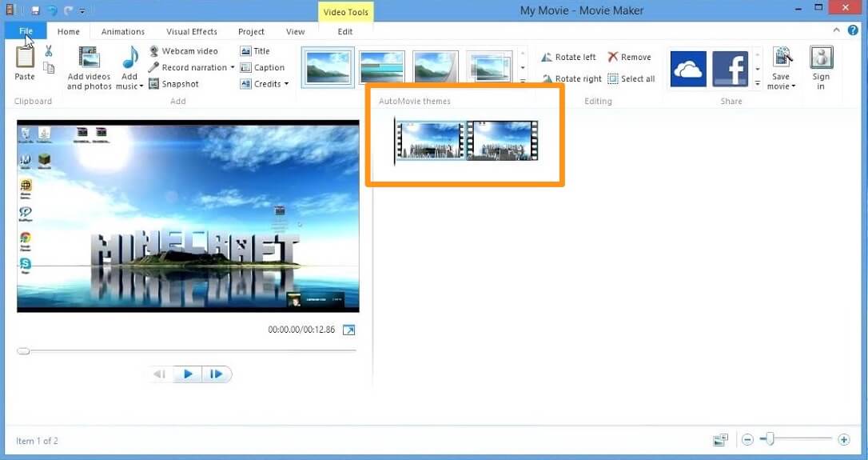Click the Webcam video button

point(182,51)
